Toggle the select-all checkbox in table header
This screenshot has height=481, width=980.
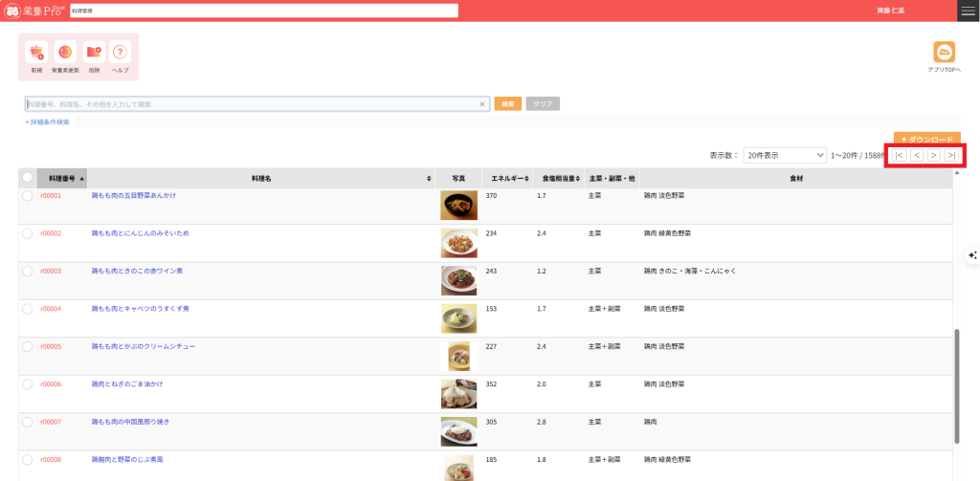coord(28,178)
